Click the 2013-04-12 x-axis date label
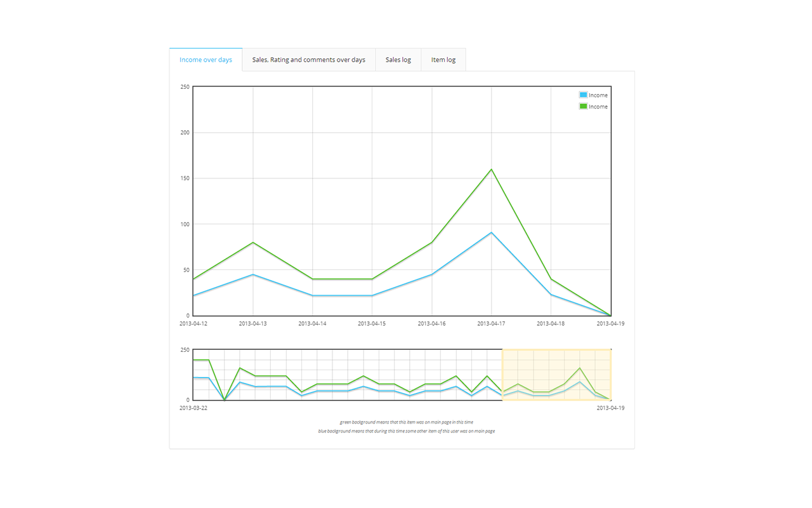812x508 pixels. point(193,324)
